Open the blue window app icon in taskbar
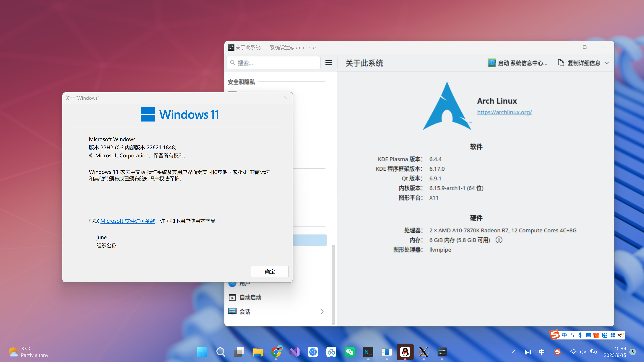The height and width of the screenshot is (362, 644). (x=387, y=352)
